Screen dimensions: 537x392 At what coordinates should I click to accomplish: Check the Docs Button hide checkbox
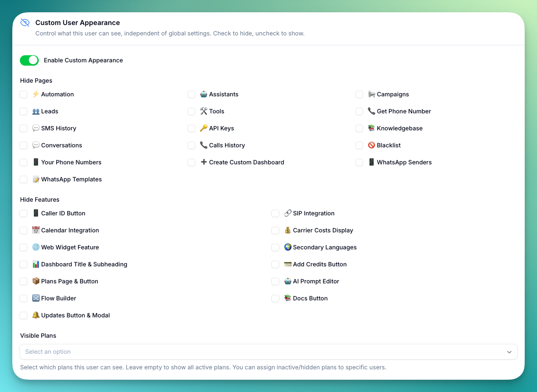pos(276,298)
